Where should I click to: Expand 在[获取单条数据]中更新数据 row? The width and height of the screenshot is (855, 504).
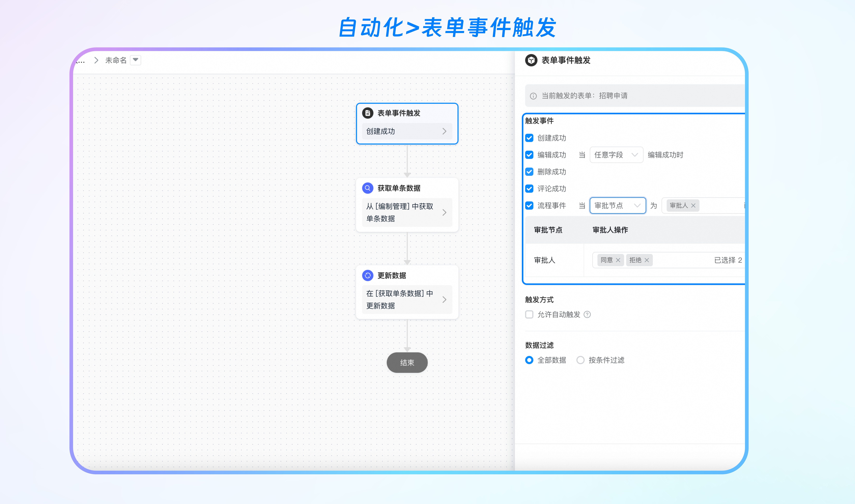[x=407, y=300]
